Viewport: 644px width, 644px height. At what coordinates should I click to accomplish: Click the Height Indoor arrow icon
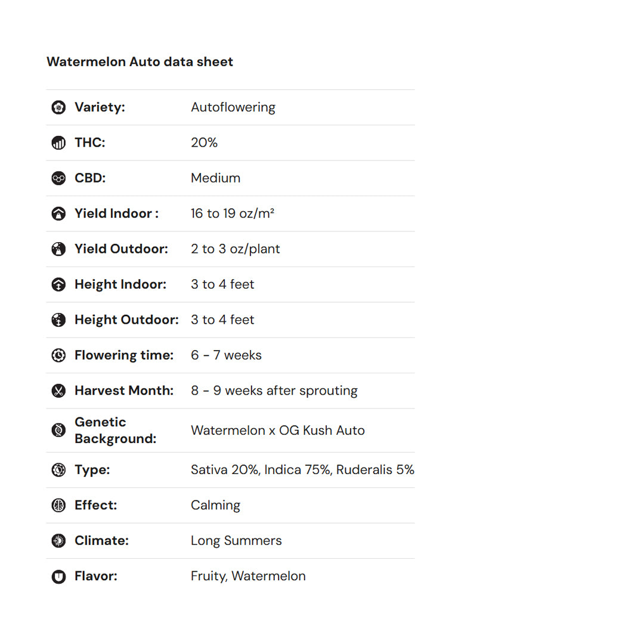point(58,285)
